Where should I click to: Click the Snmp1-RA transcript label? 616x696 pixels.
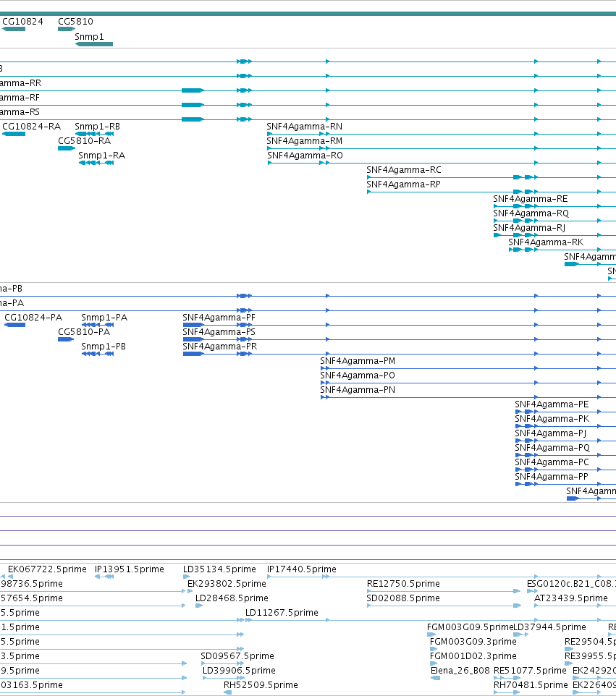tap(102, 156)
